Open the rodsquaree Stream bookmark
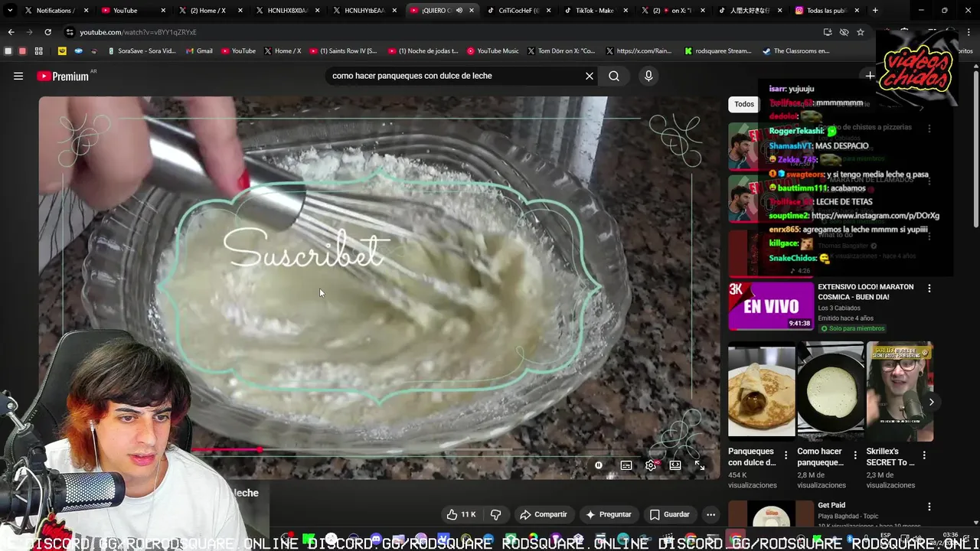The height and width of the screenshot is (551, 980). tap(717, 51)
